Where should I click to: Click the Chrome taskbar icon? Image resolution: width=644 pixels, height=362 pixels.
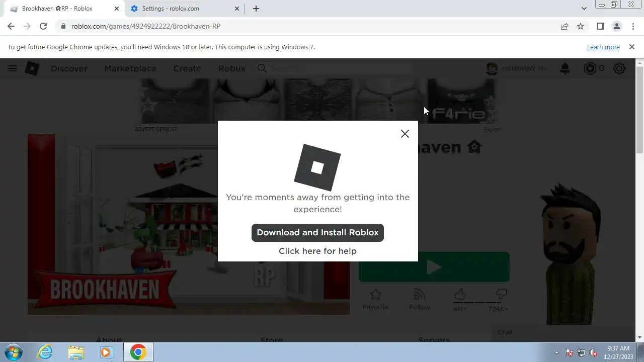click(138, 352)
